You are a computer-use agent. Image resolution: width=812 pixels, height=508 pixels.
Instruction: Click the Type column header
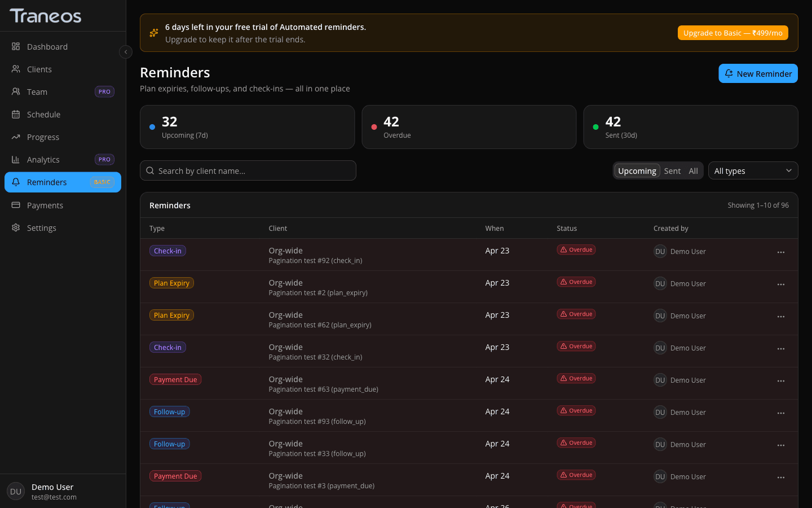coord(157,228)
